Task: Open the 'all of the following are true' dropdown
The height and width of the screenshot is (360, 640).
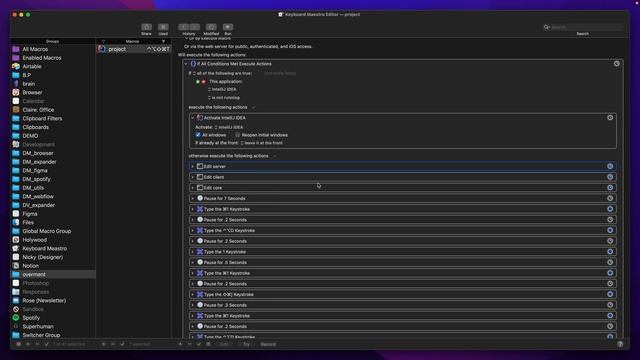Action: point(222,73)
